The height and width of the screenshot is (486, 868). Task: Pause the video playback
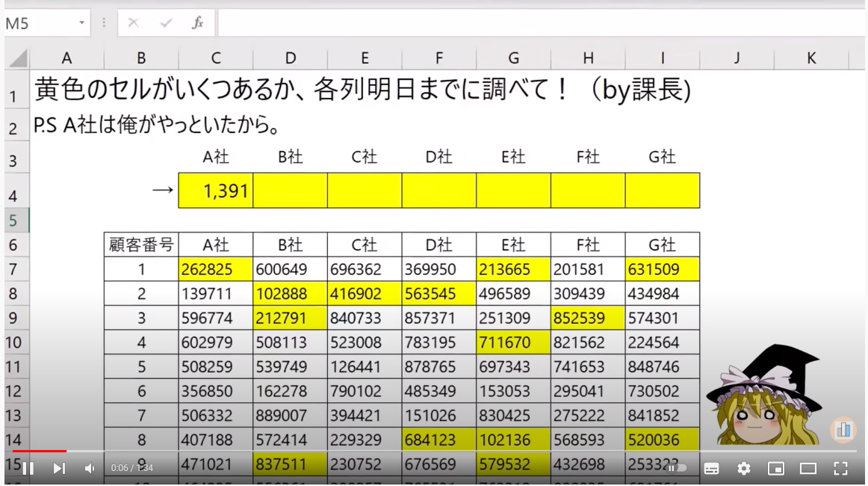point(28,469)
